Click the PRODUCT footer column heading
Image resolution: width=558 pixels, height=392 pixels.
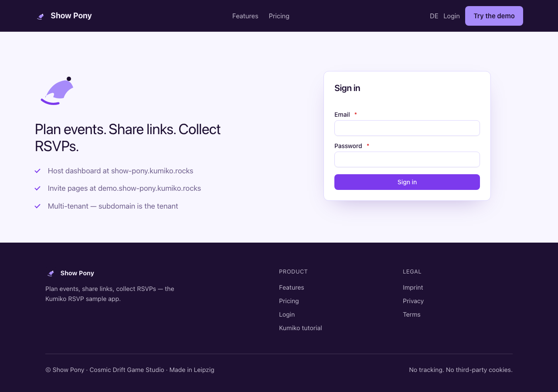pyautogui.click(x=293, y=271)
